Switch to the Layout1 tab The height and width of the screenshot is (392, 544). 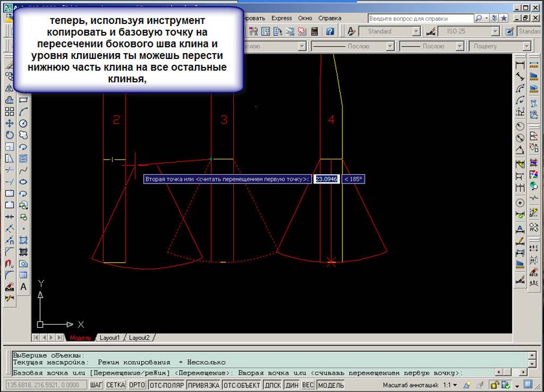(x=109, y=338)
